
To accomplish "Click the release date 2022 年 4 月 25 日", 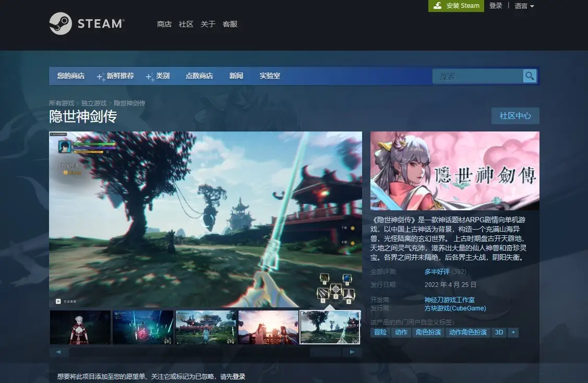I will point(450,285).
